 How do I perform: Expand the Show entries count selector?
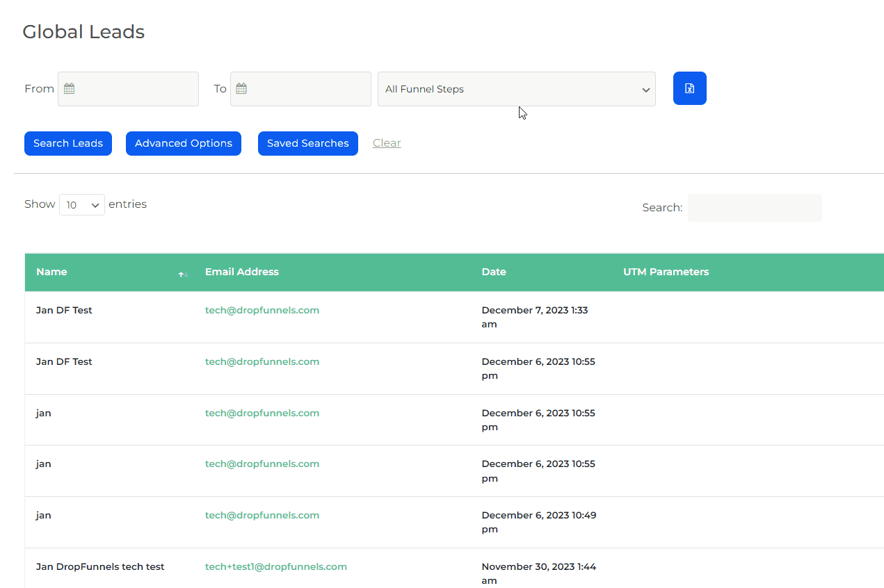pos(82,205)
